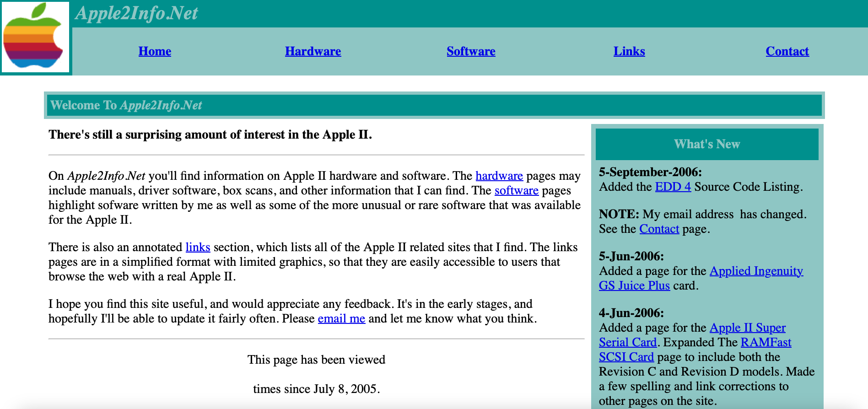Open the GS Juice Plus link
868x409 pixels.
point(634,286)
